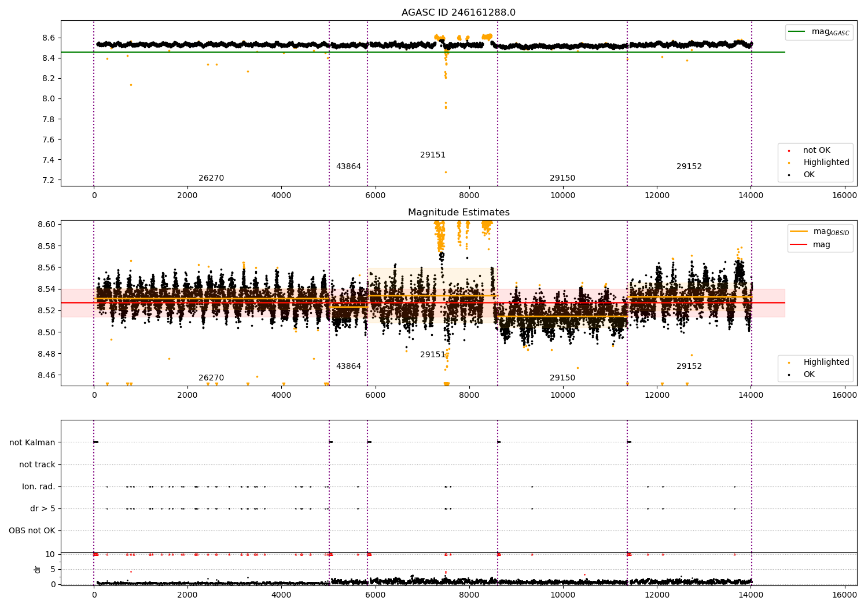868x608 pixels.
Task: Click the 'Ion. rad.' row label
Action: click(x=39, y=487)
